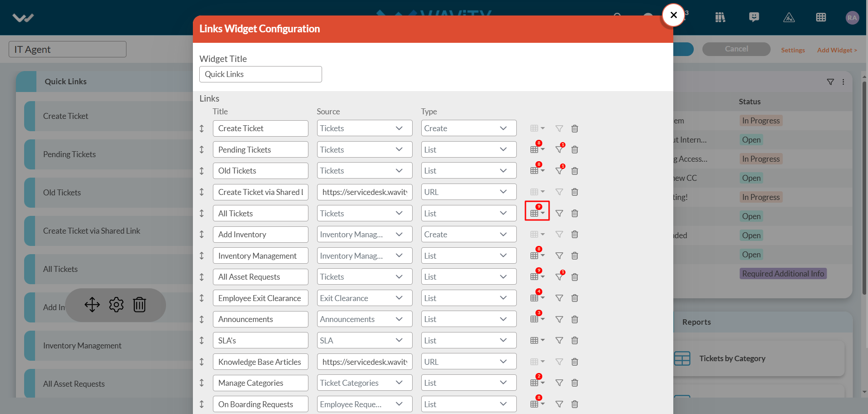This screenshot has height=414, width=868.
Task: Open the library books icon in header
Action: tap(720, 17)
